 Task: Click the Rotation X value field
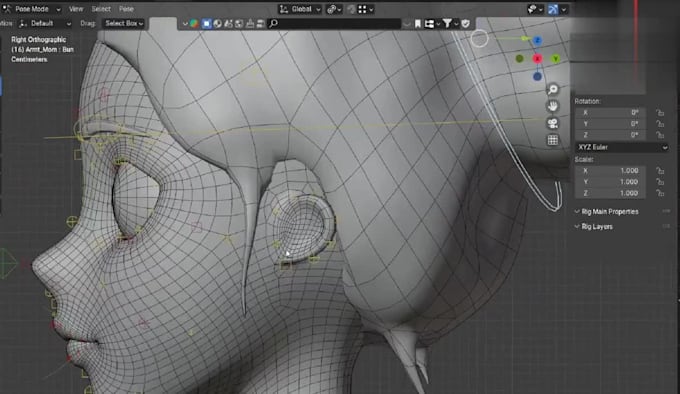(x=611, y=113)
